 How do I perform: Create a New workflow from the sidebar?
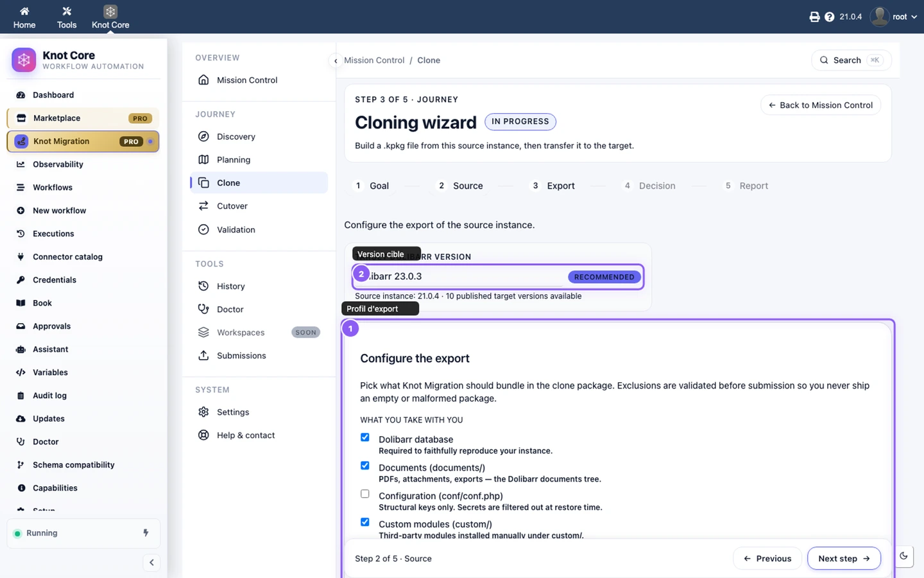[x=83, y=211]
